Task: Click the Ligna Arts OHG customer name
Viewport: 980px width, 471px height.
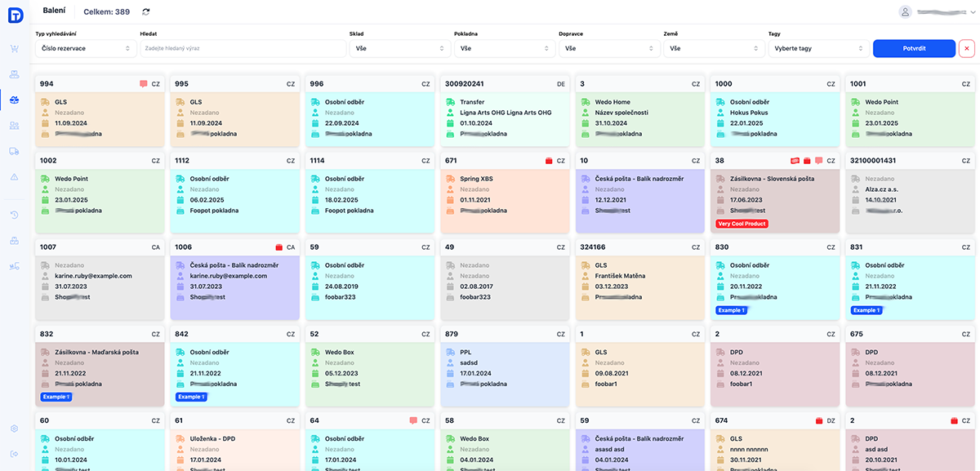Action: [x=506, y=113]
